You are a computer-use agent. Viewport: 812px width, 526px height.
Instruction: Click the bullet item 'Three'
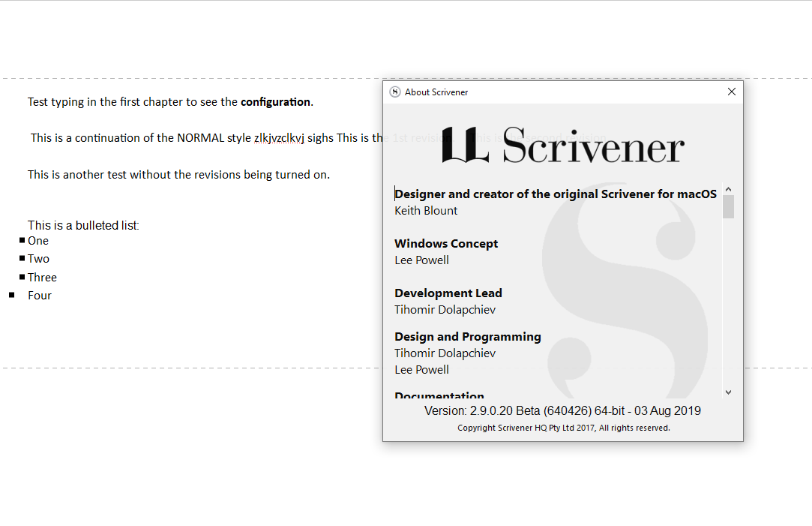[x=42, y=277]
